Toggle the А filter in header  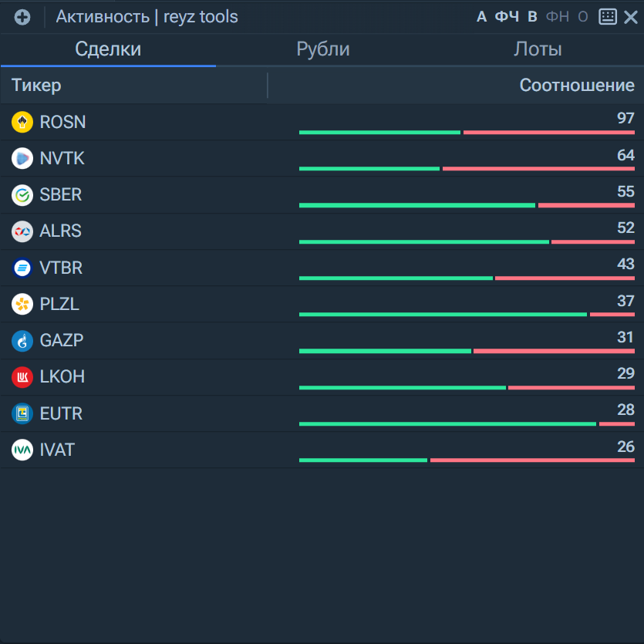[x=481, y=17]
